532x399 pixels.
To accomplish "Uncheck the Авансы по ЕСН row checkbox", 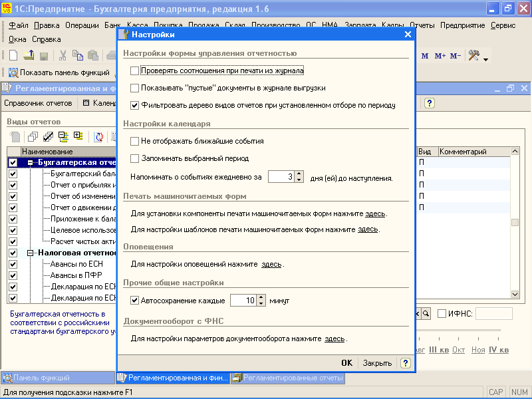I will (13, 264).
